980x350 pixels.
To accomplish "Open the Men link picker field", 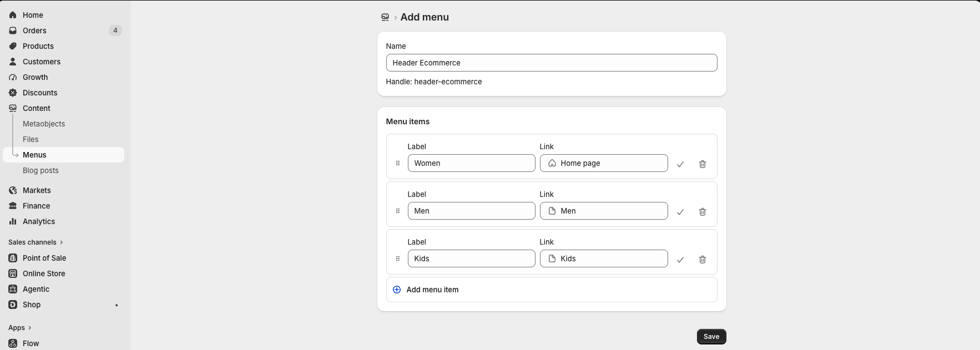I will click(604, 211).
